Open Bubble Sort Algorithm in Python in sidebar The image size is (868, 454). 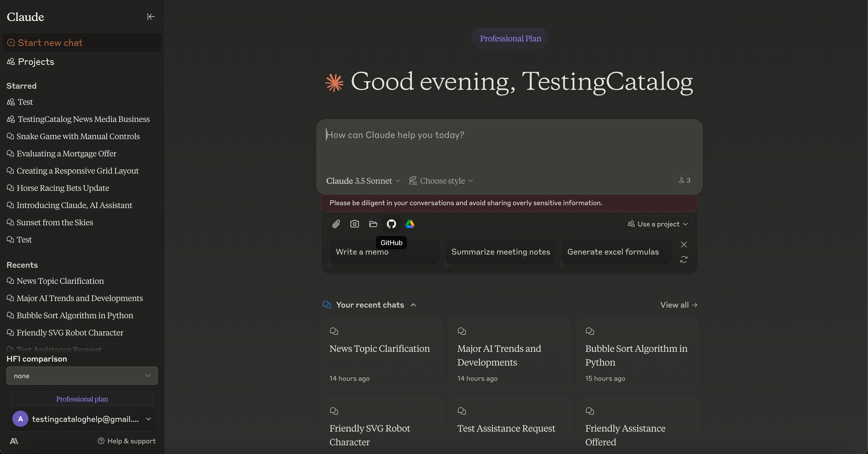click(x=70, y=315)
